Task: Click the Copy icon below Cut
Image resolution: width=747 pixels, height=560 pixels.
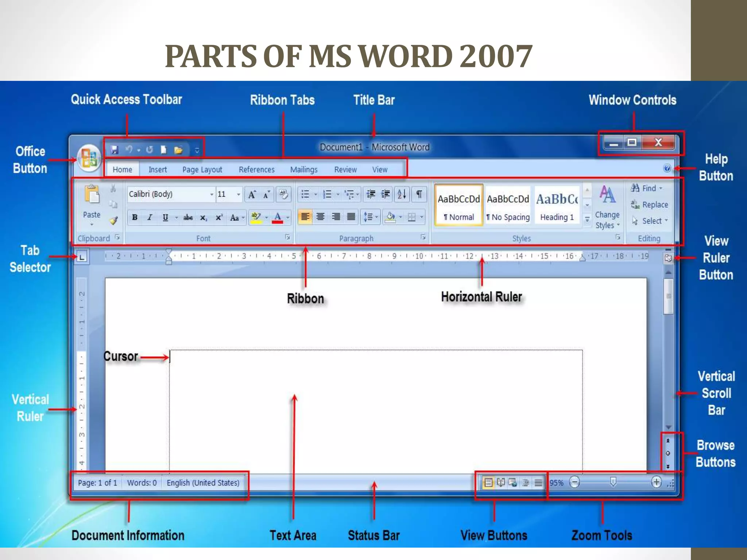Action: tap(113, 205)
